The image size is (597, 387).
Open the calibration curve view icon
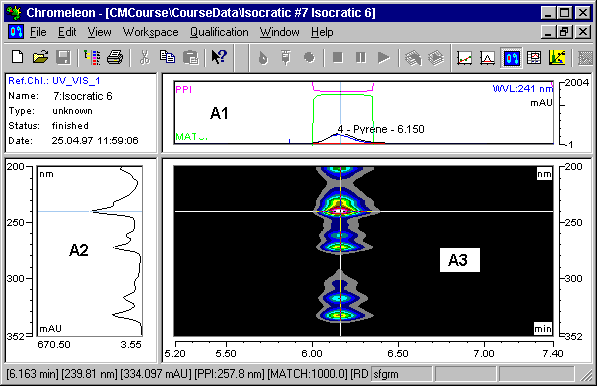465,58
